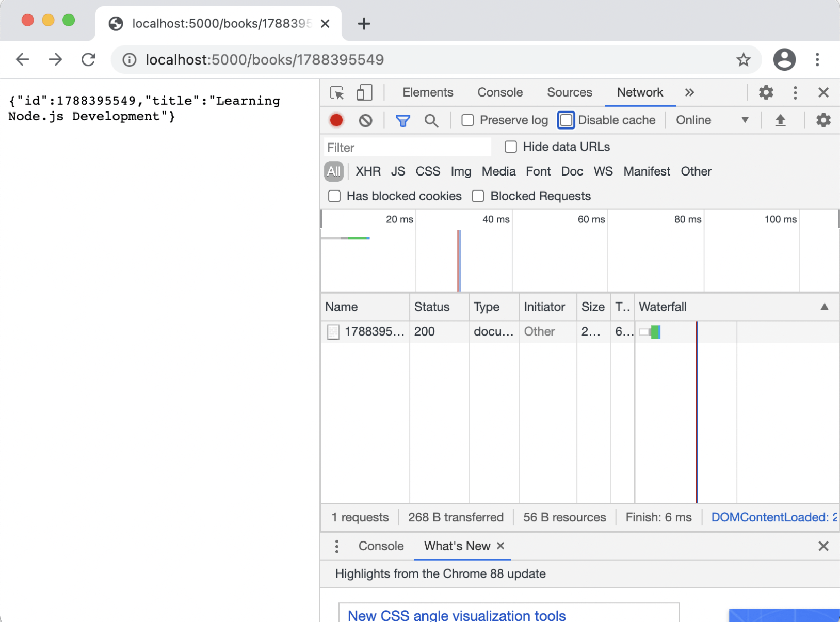Enable the Disable cache checkbox
The image size is (840, 622).
(x=566, y=120)
